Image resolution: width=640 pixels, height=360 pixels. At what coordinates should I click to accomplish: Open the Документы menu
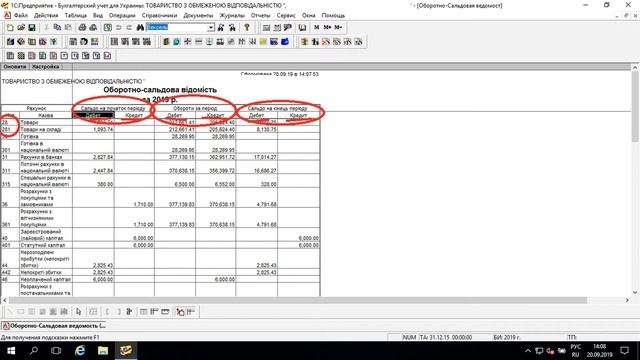[198, 16]
